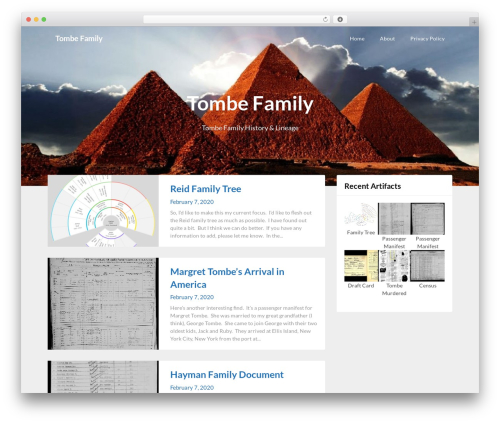Open the Hayman Family Document post

227,375
